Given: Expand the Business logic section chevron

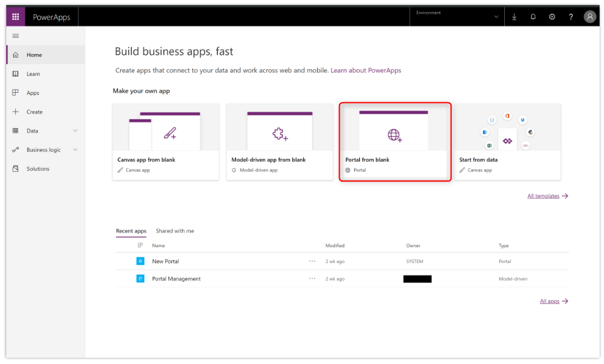Looking at the screenshot, I should coord(75,149).
